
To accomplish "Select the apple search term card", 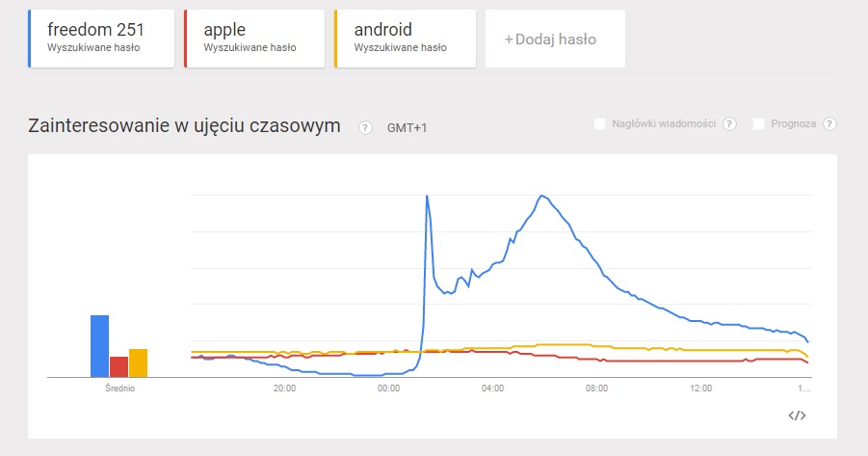I will tap(254, 39).
